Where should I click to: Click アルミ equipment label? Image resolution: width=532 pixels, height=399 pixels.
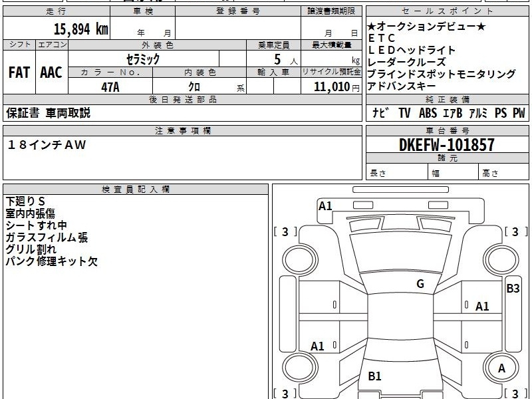pyautogui.click(x=478, y=113)
